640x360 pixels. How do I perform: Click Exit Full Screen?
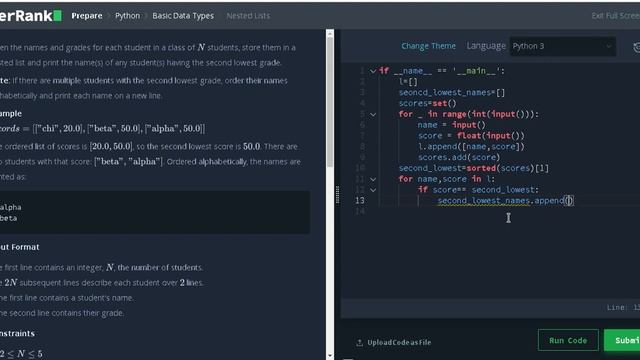(616, 16)
